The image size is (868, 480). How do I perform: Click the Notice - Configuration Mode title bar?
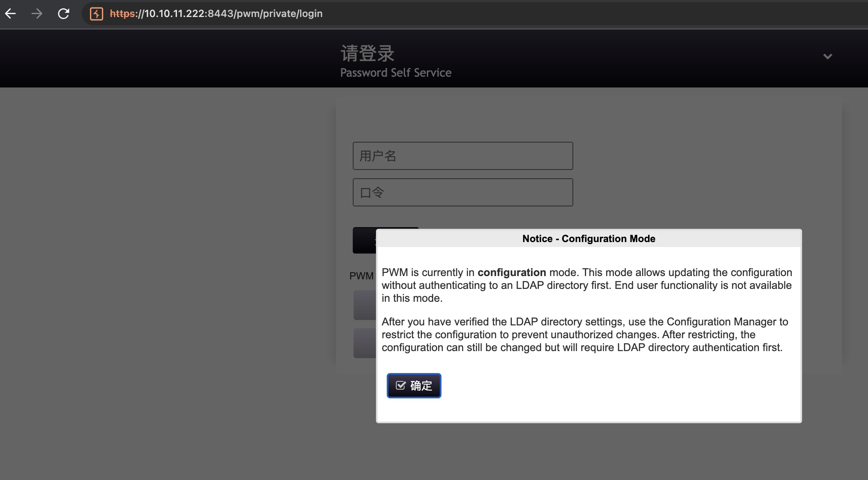[589, 239]
